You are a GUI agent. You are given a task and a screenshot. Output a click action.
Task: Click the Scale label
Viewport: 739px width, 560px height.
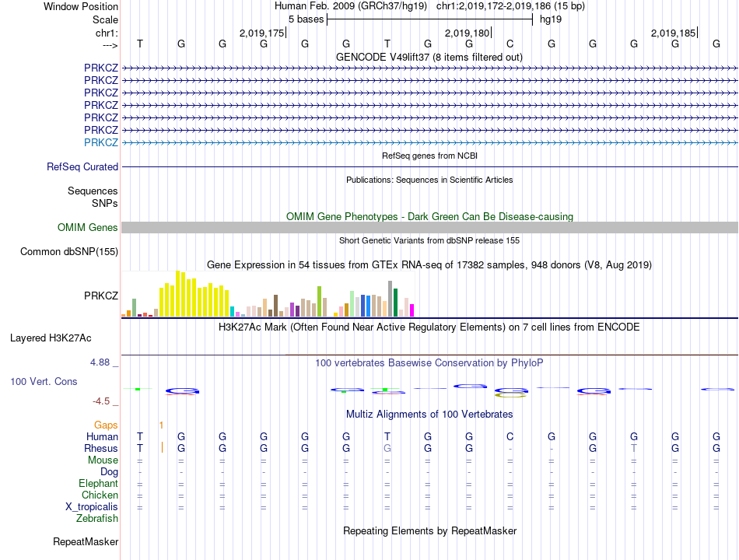point(105,19)
